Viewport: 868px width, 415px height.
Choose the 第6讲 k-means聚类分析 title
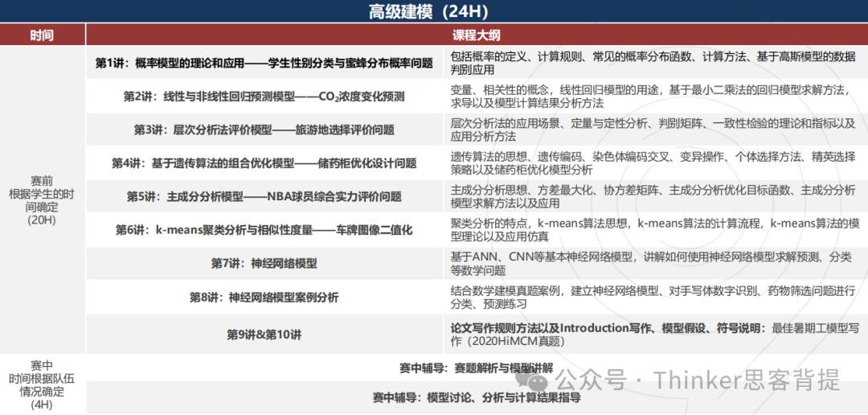tap(264, 230)
